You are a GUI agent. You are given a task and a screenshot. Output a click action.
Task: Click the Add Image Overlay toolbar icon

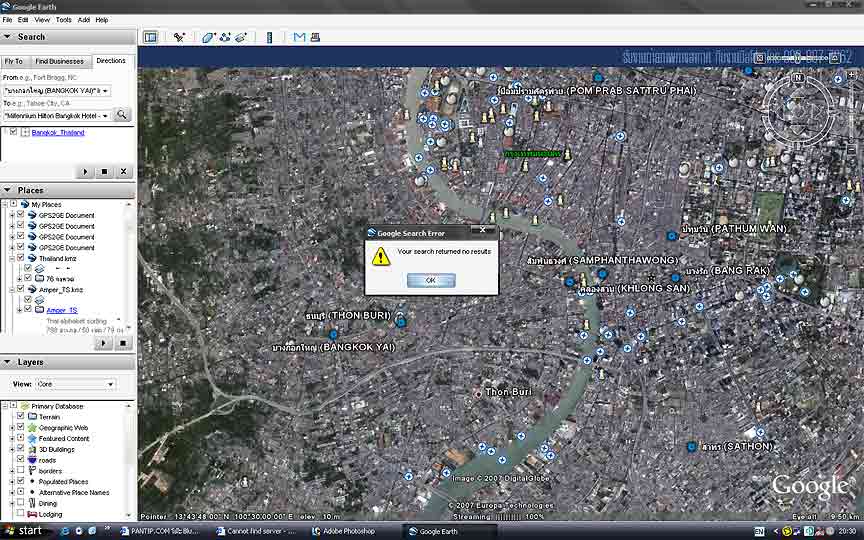pos(241,37)
